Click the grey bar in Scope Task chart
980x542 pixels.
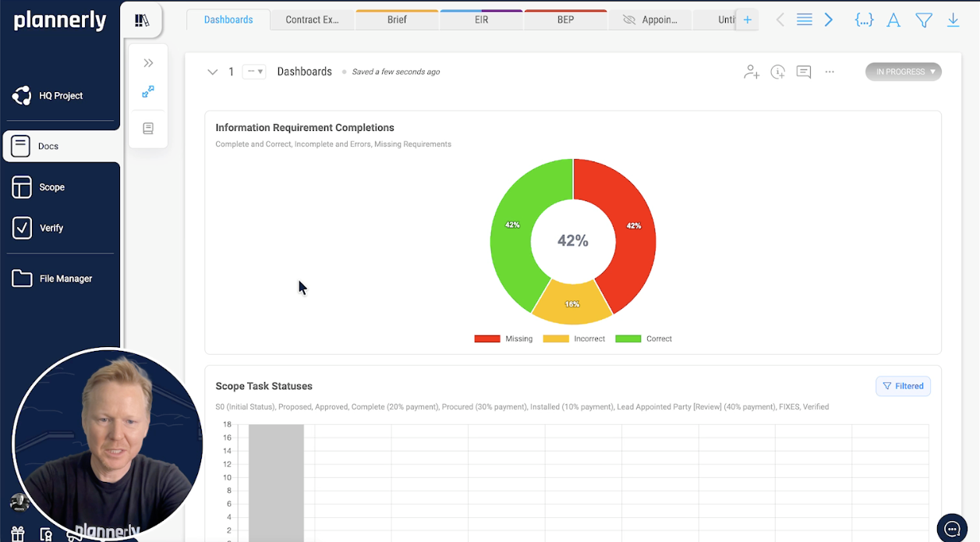point(276,483)
